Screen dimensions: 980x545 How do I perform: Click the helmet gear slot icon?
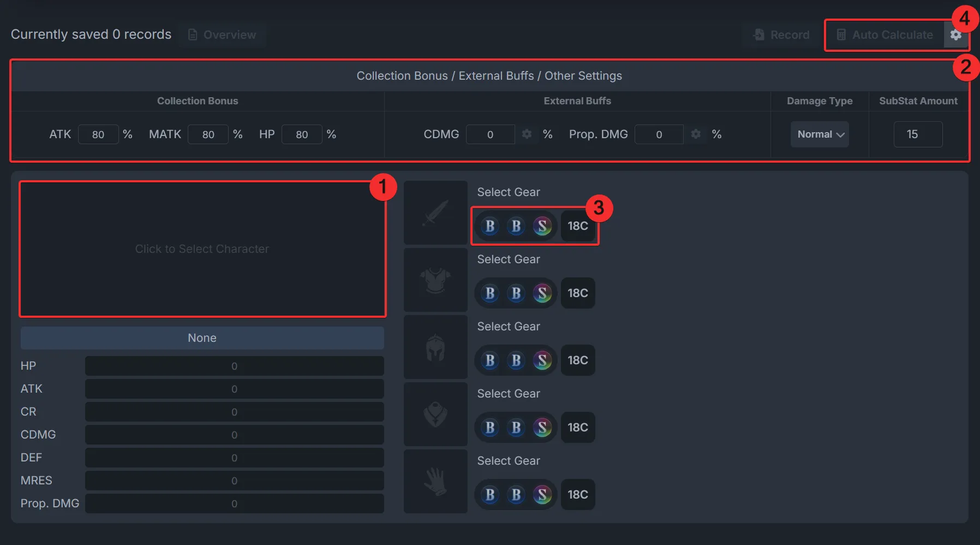click(435, 347)
